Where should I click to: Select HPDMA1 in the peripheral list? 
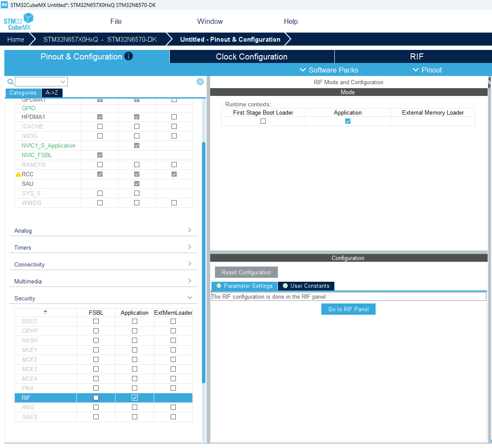click(33, 117)
